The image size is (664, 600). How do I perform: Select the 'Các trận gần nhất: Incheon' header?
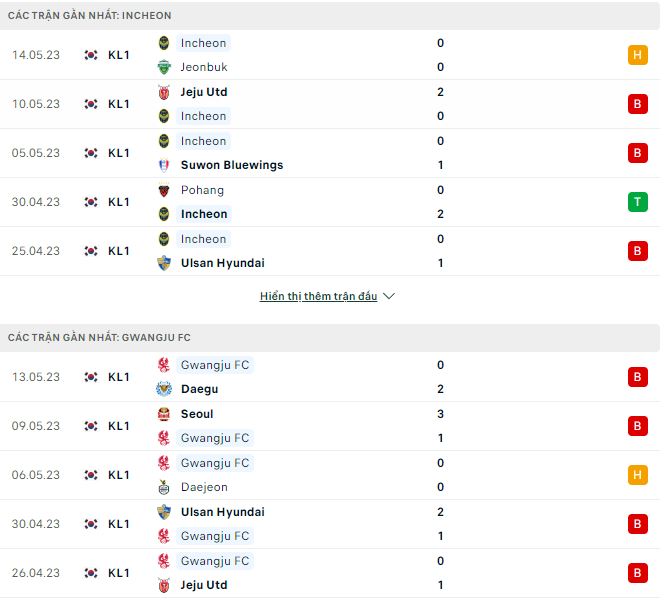(90, 16)
